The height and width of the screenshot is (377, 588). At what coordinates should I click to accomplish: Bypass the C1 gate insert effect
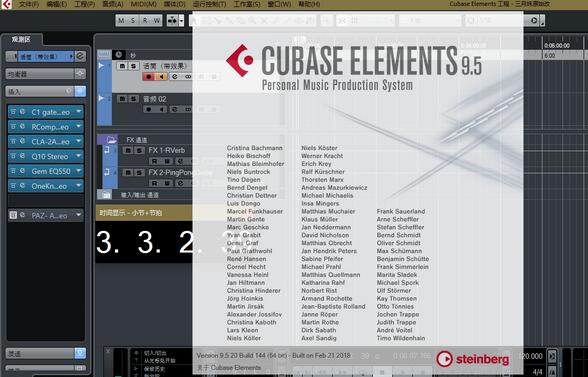coord(14,112)
